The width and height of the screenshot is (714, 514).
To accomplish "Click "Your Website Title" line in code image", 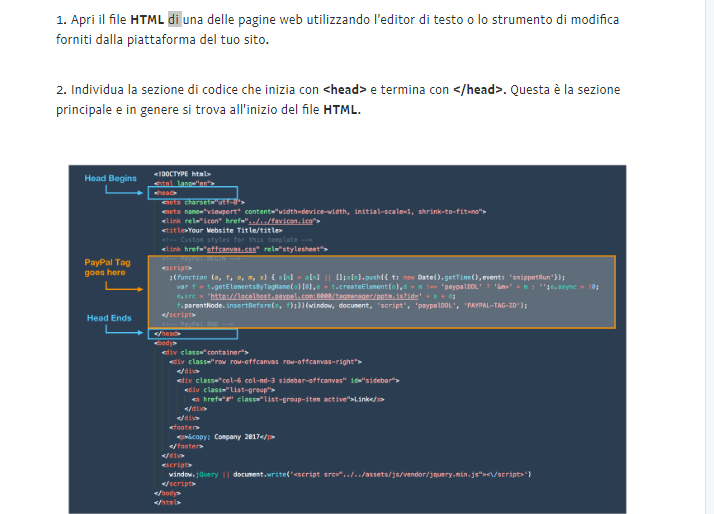I will click(x=222, y=230).
